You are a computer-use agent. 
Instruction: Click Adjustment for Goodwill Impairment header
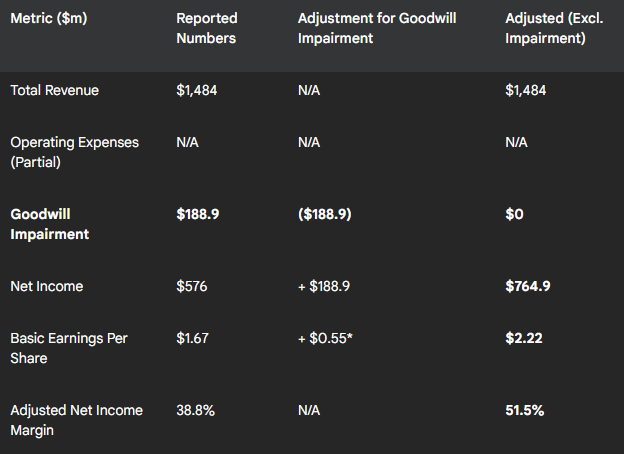click(377, 28)
